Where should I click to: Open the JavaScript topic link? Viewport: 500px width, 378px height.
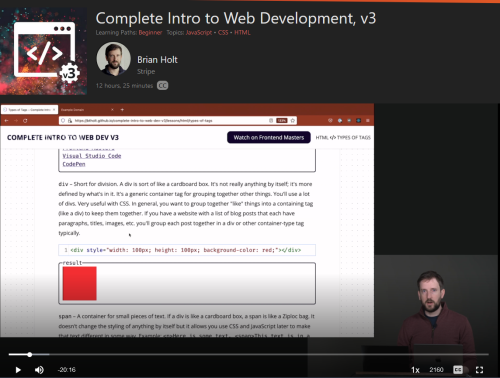pyautogui.click(x=199, y=32)
